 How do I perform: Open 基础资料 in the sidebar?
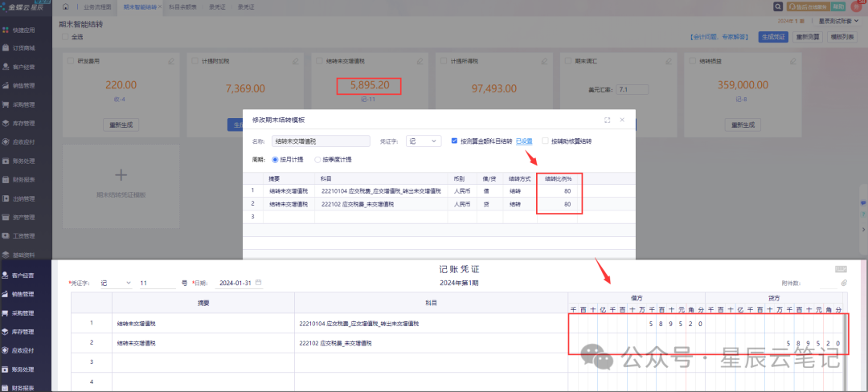pos(25,255)
